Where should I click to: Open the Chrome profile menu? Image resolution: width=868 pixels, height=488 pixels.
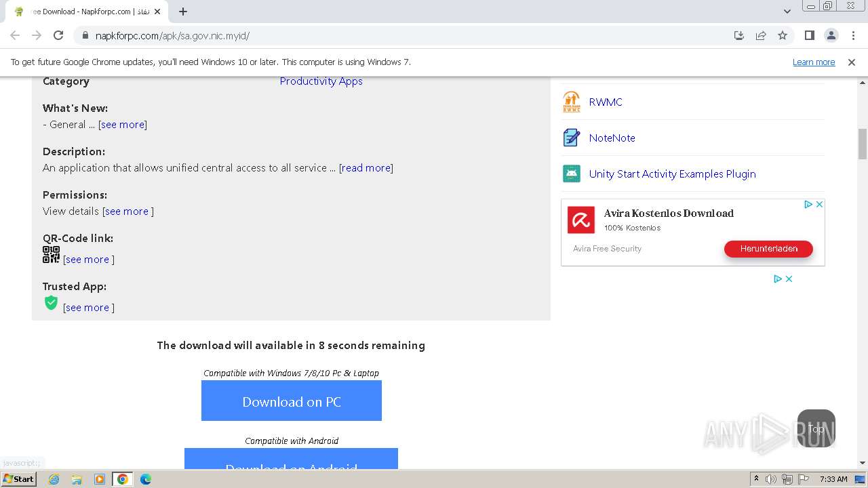831,35
